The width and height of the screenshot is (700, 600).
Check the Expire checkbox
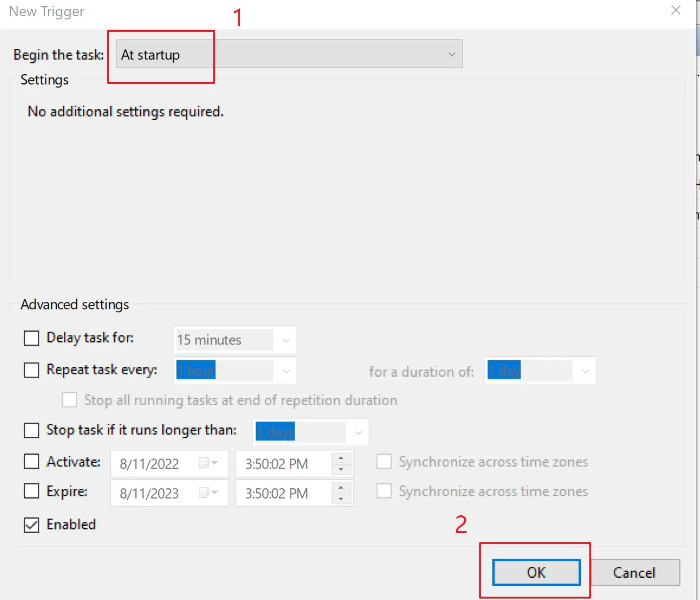click(x=32, y=491)
